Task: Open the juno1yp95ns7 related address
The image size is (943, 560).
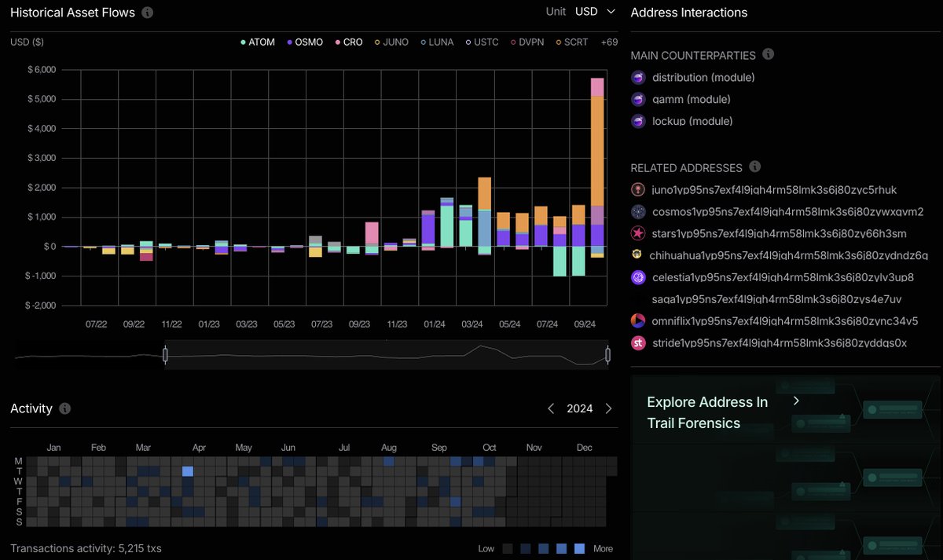Action: [774, 189]
